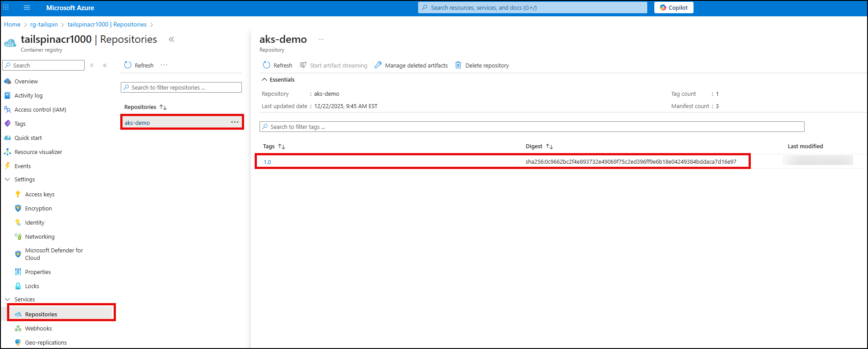This screenshot has height=349, width=868.
Task: Select Tags in the side menu
Action: tap(20, 124)
